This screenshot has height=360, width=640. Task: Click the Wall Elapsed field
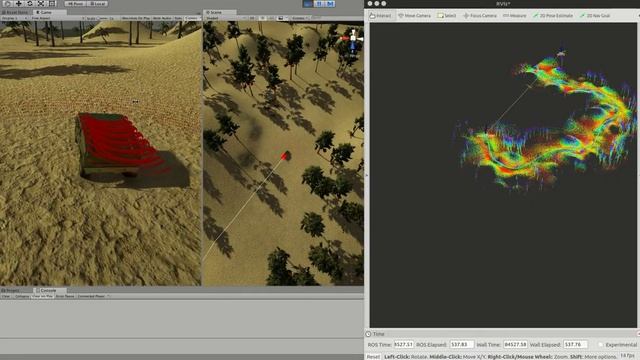(x=575, y=344)
